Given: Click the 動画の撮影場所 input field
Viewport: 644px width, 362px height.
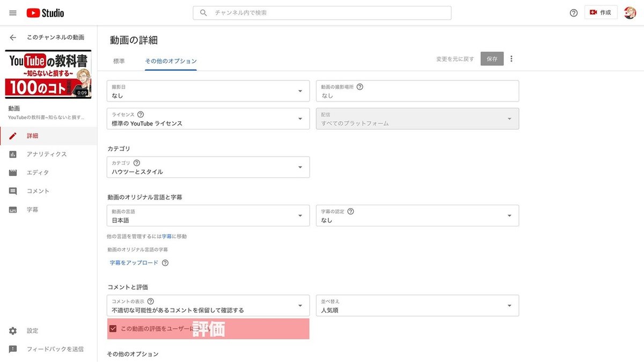Looking at the screenshot, I should coord(418,91).
